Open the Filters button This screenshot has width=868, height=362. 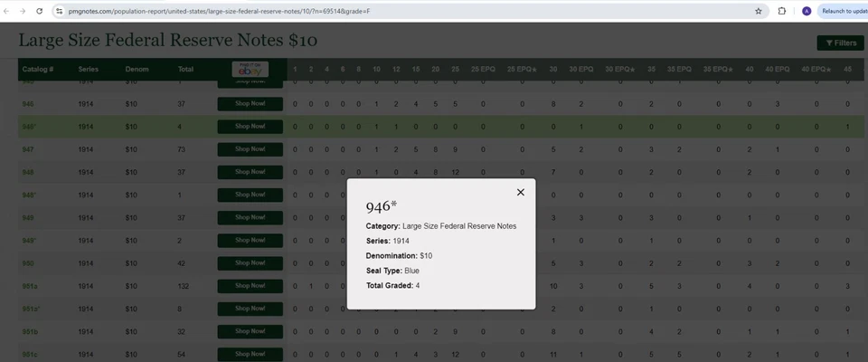click(x=840, y=43)
